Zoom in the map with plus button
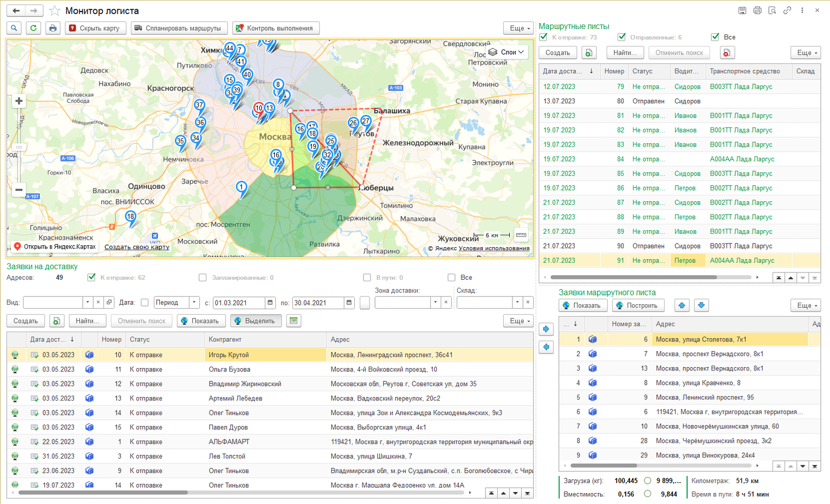The width and height of the screenshot is (830, 504). pyautogui.click(x=19, y=101)
